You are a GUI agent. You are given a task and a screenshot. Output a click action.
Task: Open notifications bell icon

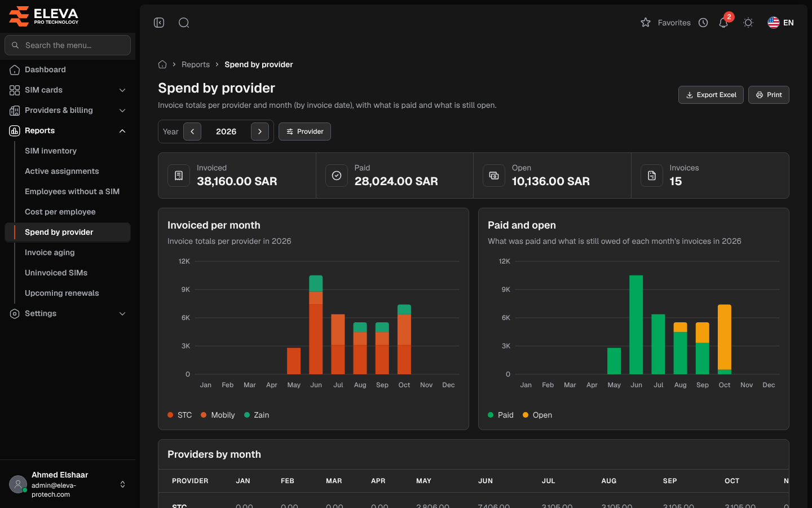(x=723, y=23)
